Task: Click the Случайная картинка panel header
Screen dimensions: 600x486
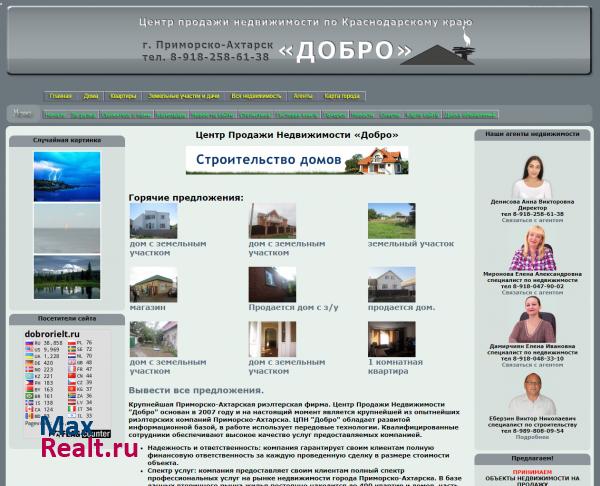Action: 67,140
